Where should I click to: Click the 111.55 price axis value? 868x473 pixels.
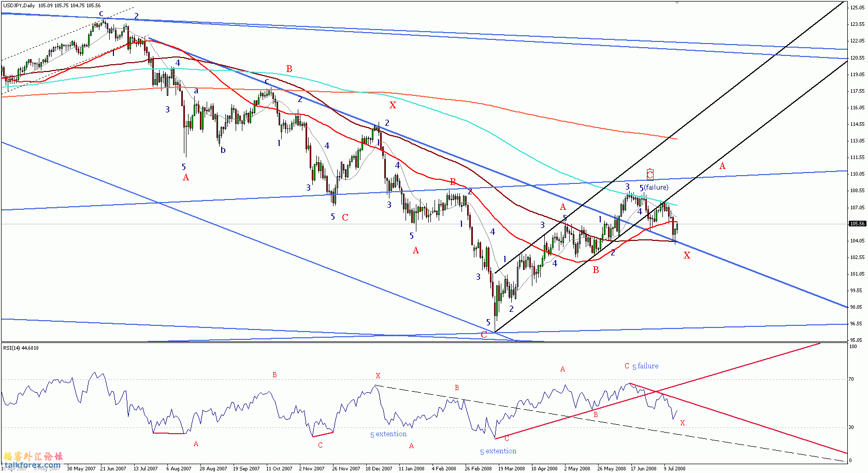858,157
